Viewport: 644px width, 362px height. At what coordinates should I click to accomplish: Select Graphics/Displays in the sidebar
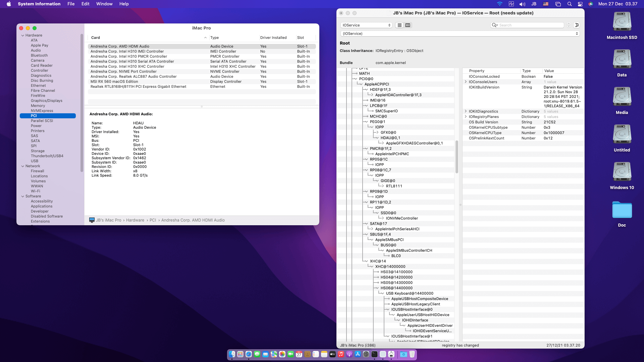[46, 101]
